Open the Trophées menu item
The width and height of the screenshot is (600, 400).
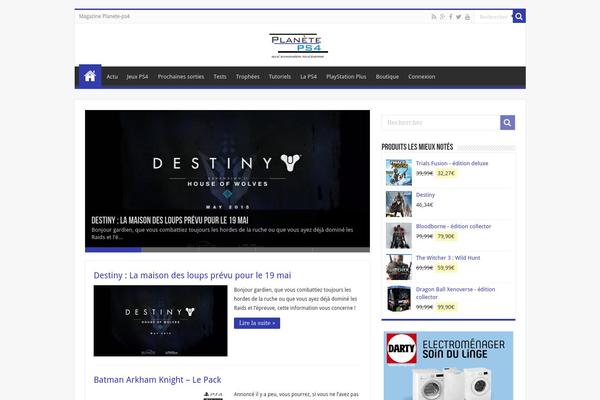[248, 77]
